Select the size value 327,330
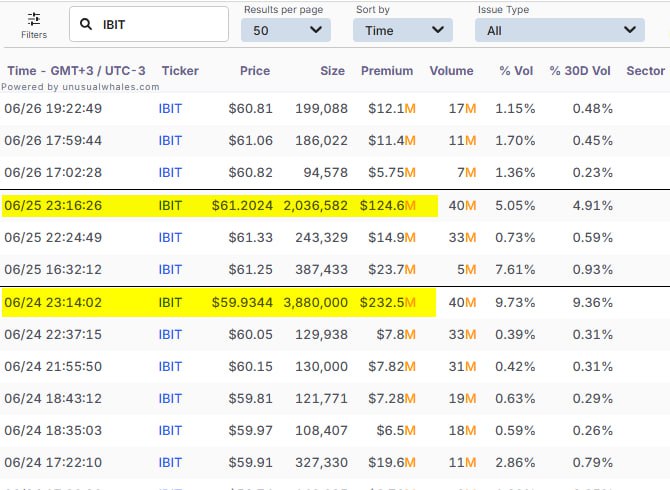This screenshot has height=490, width=670. click(321, 463)
